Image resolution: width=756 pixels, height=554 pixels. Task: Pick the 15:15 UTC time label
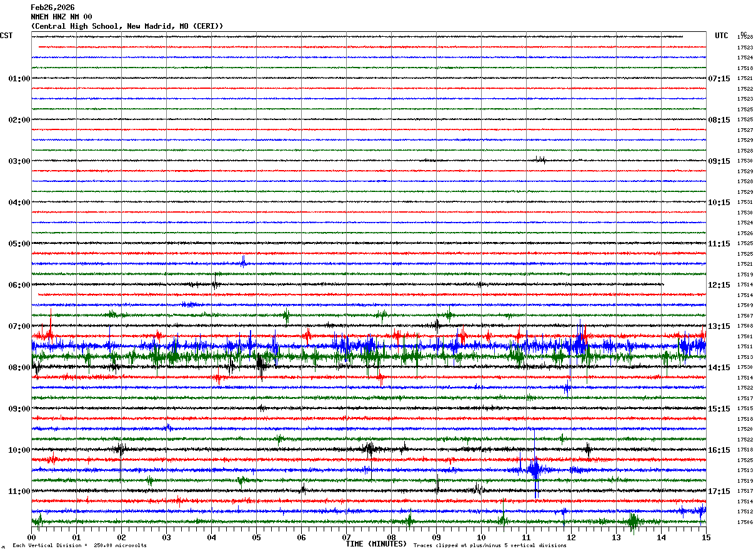(719, 409)
